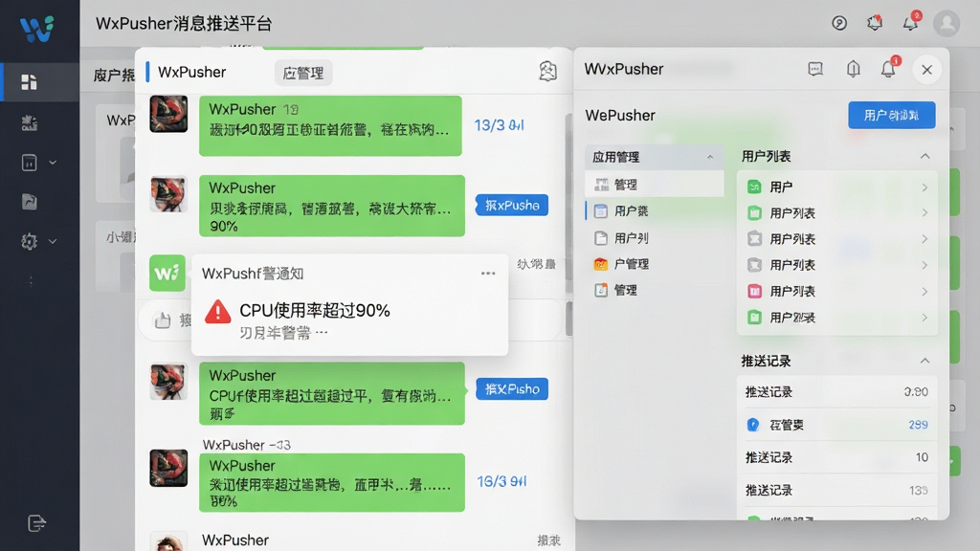Click the icon next to 用户列 in 应用管理

601,238
